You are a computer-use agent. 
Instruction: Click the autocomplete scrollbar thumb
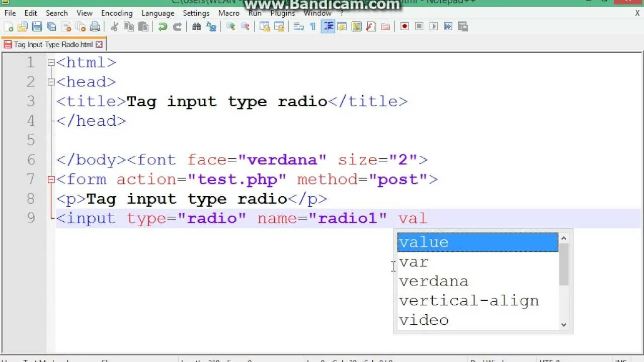[563, 264]
